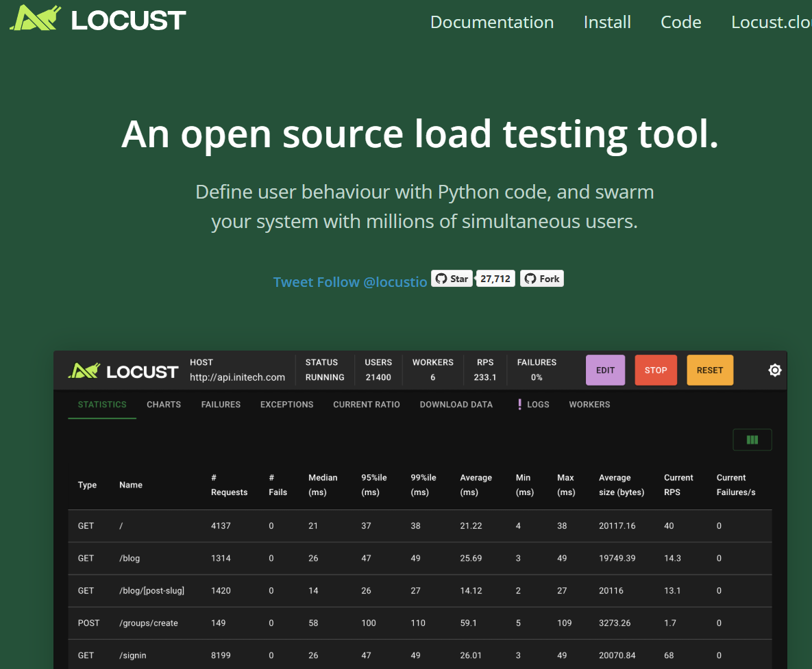Click the Locust logo in the header

pyautogui.click(x=98, y=19)
